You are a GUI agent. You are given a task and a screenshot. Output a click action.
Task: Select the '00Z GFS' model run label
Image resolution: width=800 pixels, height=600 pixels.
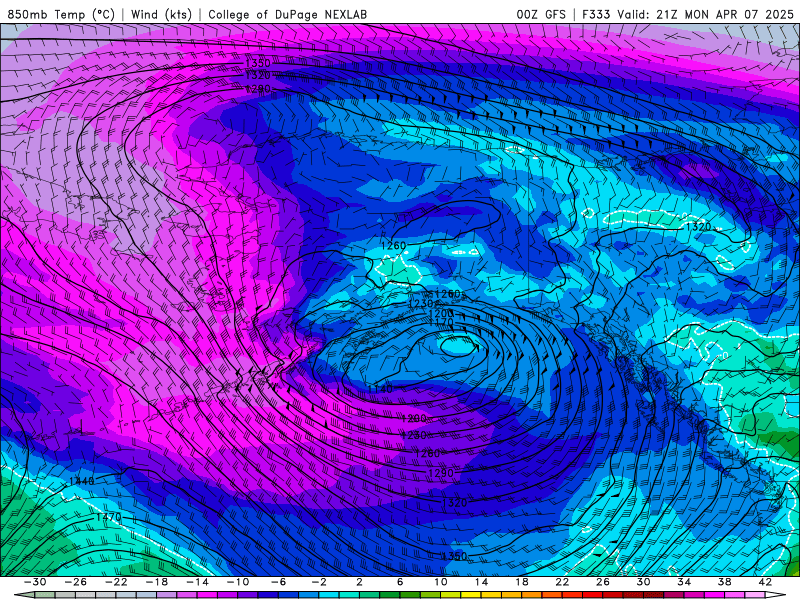pyautogui.click(x=541, y=14)
